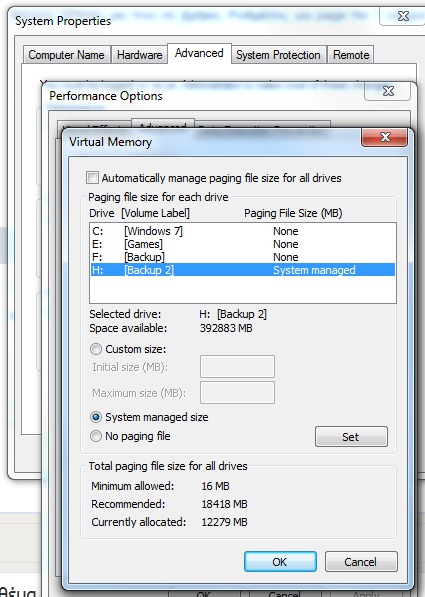Enable automatically manage paging file size checkbox
The height and width of the screenshot is (597, 425).
[x=92, y=178]
